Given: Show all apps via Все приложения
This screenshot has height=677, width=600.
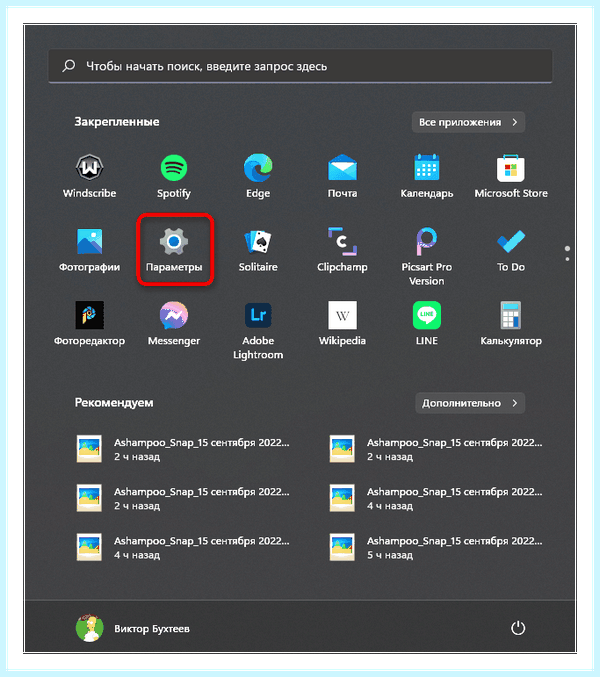Looking at the screenshot, I should [468, 122].
